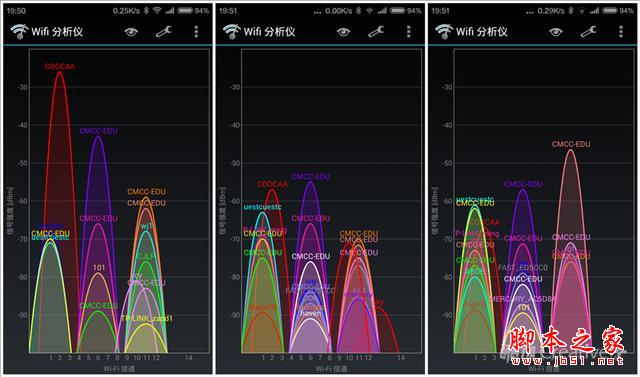Viewport: 640px width, 377px height.
Task: Click the 'Wifi 分析仪' title in right screen
Action: tap(482, 32)
